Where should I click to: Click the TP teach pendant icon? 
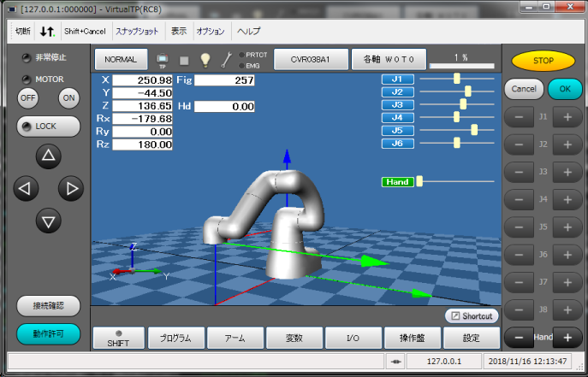[x=163, y=60]
